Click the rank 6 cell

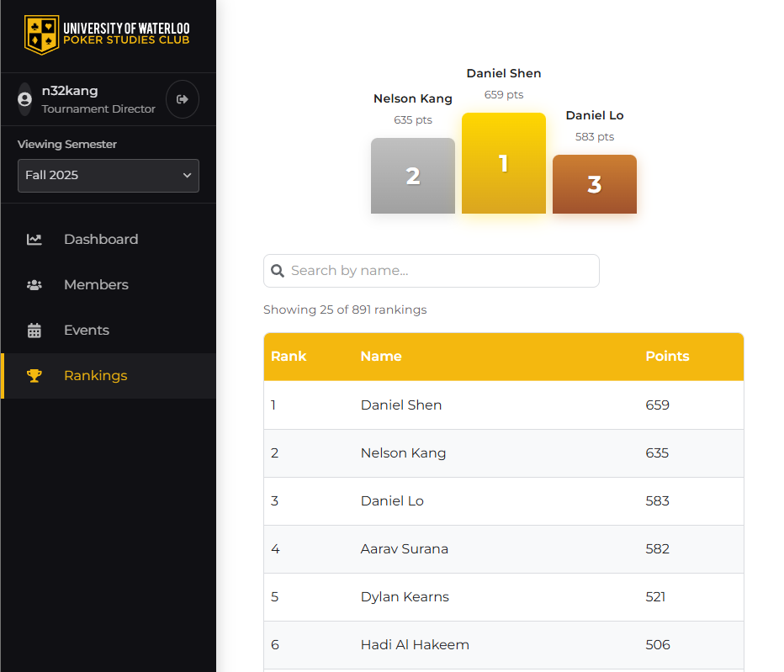(x=274, y=645)
